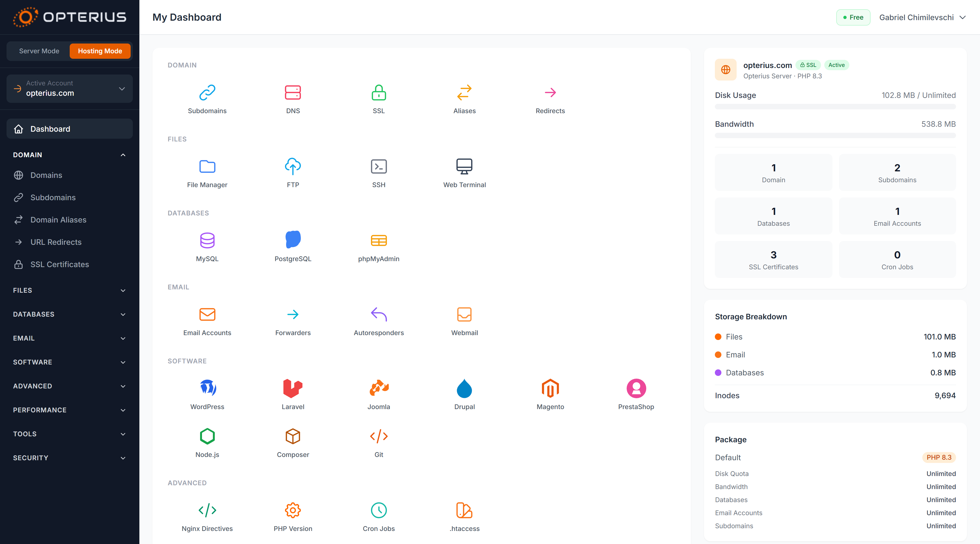This screenshot has width=980, height=544.
Task: Click the purple Databases storage dot
Action: [718, 373]
